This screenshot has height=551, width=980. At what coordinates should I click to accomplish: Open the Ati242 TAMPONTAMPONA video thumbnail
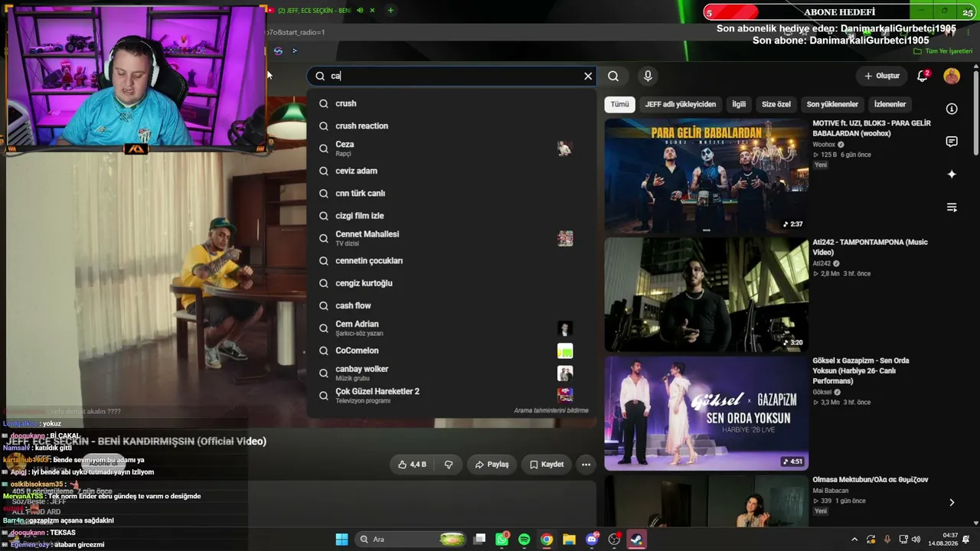pyautogui.click(x=707, y=294)
